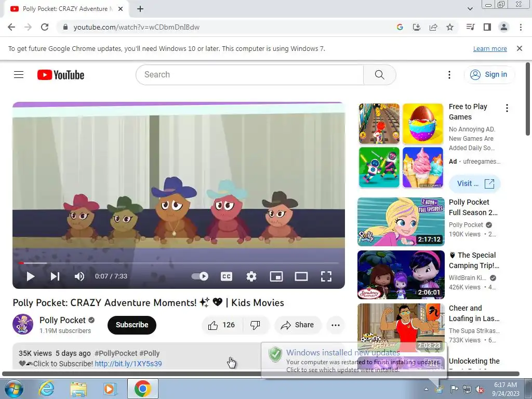Open taskbar clock 6:17 AM
Viewport: 532px width, 399px height.
506,389
